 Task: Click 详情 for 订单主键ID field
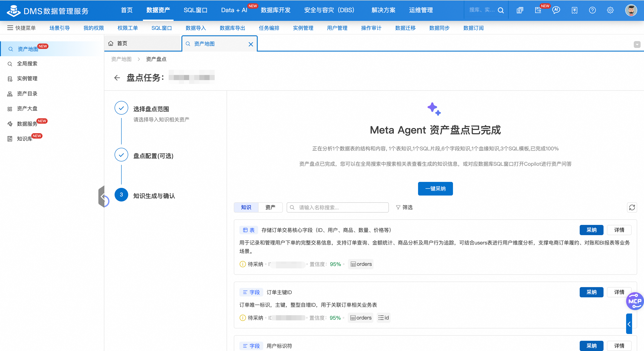coord(619,292)
